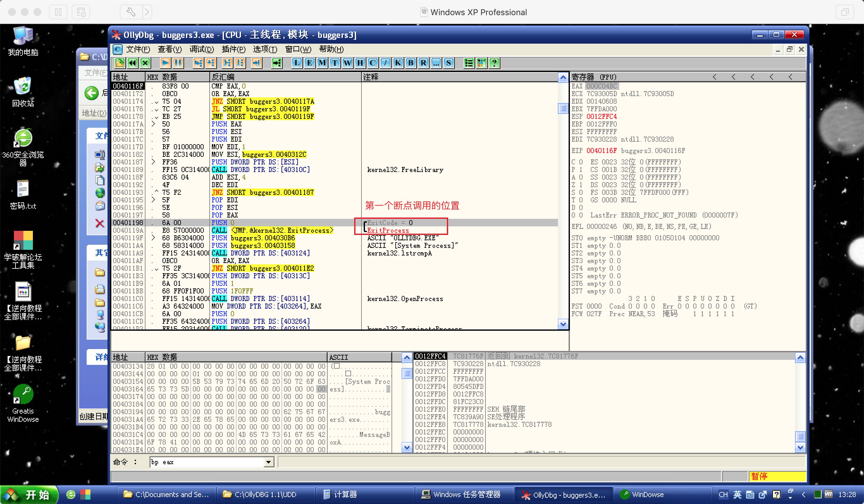Open the 插件(P) plugins menu

(x=233, y=49)
